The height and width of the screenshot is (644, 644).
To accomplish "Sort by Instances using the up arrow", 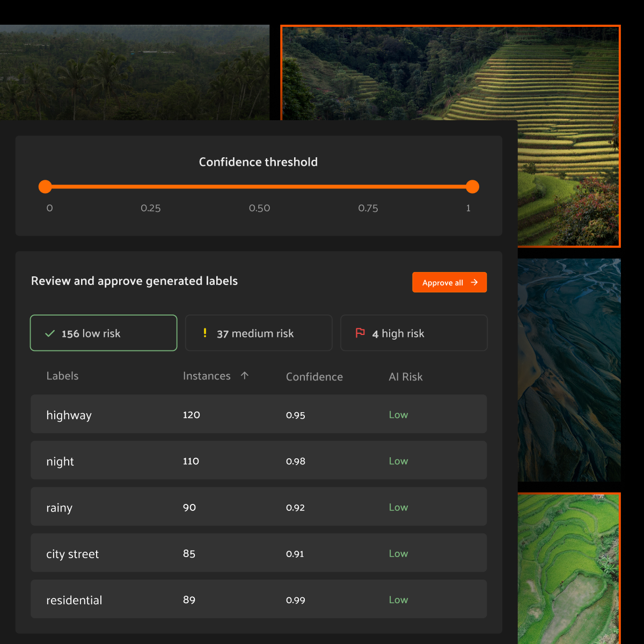I will 245,376.
